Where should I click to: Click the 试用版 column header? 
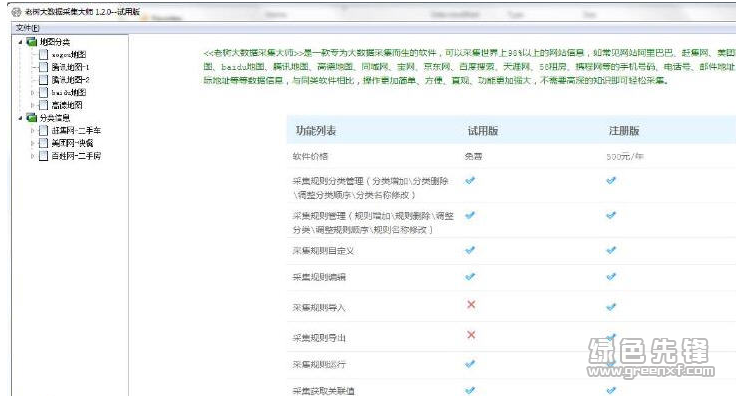pyautogui.click(x=483, y=131)
